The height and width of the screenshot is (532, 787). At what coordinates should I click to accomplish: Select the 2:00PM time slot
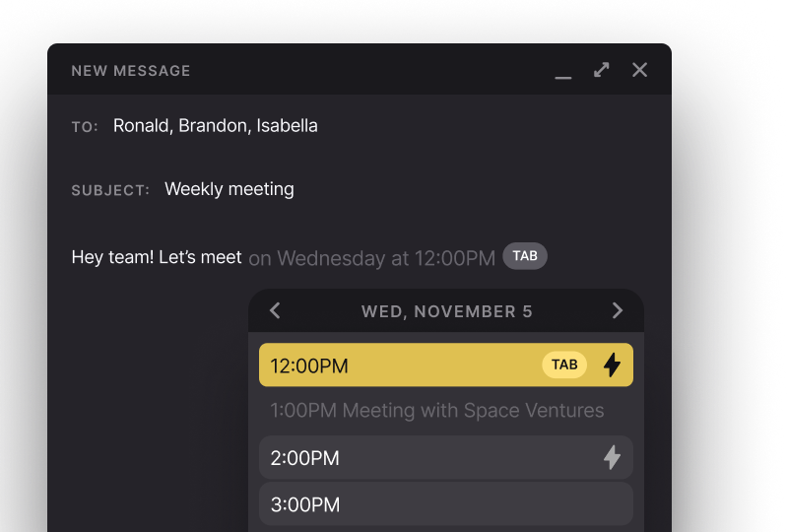click(x=445, y=457)
